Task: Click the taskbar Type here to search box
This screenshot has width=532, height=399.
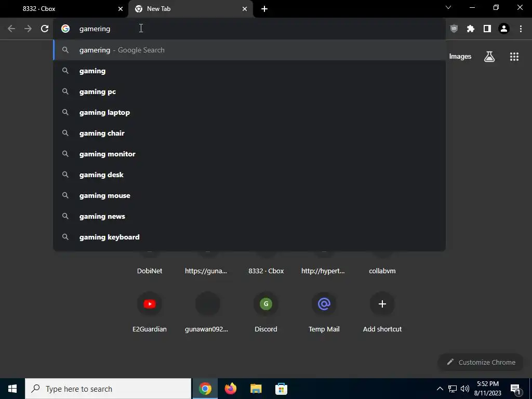Action: (108, 389)
